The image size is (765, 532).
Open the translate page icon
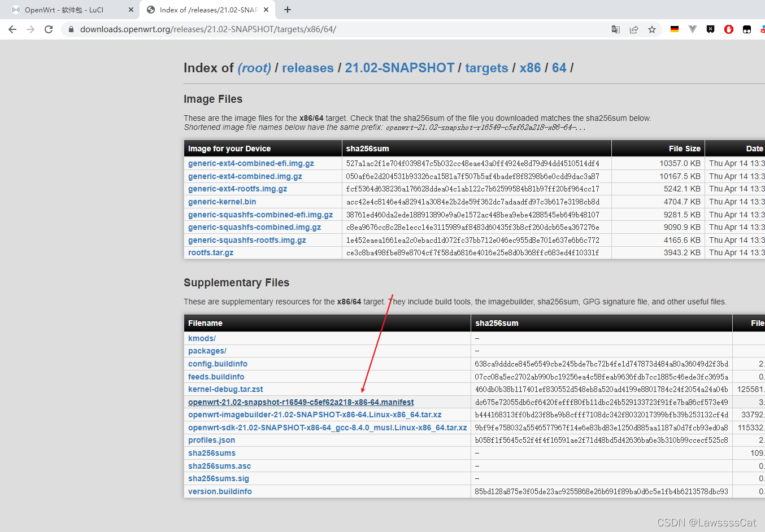coord(616,29)
